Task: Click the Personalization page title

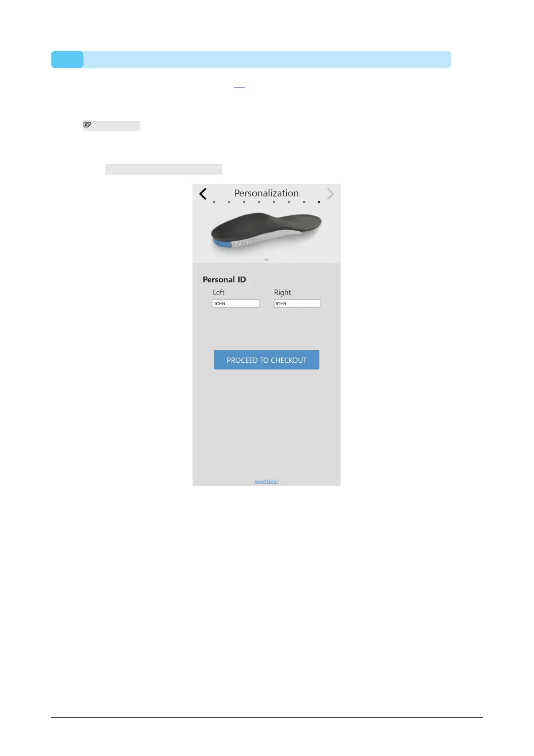Action: [x=267, y=193]
